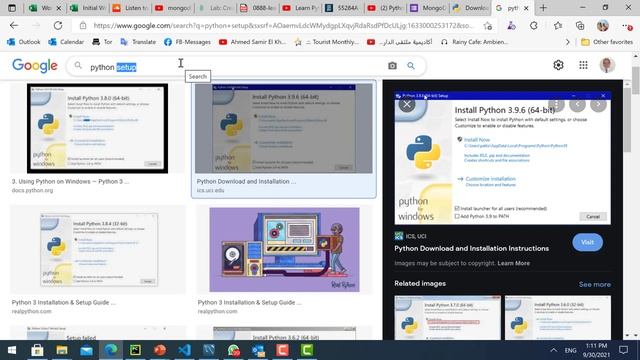Viewport: 640px width, 360px height.
Task: Open the Translate bookmark
Action: point(138,42)
